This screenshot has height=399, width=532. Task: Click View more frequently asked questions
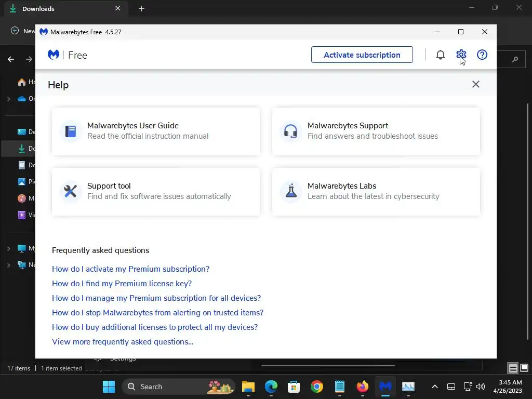pos(123,342)
